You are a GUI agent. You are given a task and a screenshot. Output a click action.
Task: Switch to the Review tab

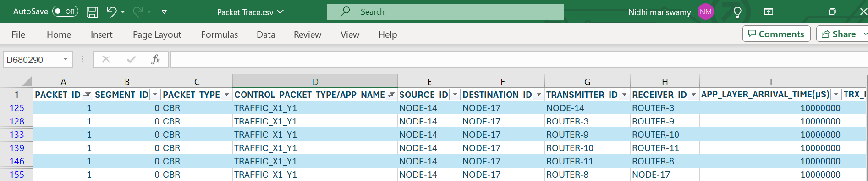coord(308,34)
